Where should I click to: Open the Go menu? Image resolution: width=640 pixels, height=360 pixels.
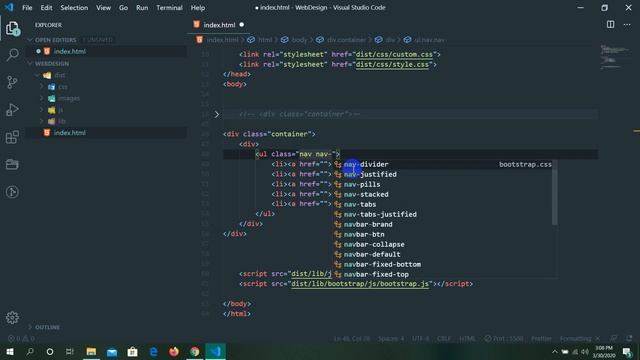point(123,8)
